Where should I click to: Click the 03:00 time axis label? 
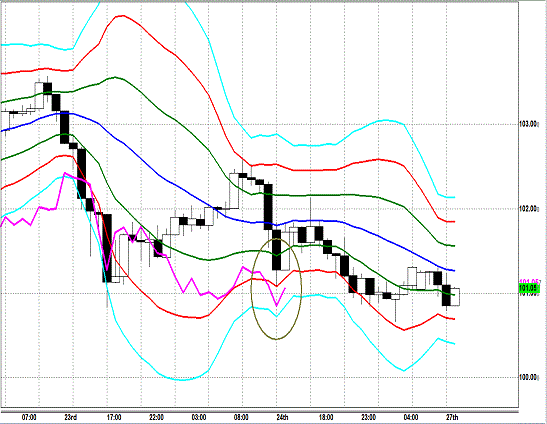coord(198,417)
